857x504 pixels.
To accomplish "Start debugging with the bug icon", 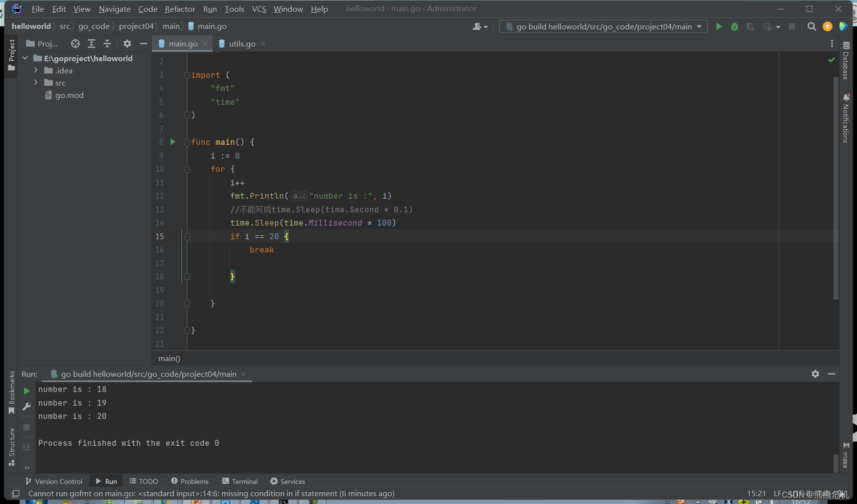I will point(735,26).
